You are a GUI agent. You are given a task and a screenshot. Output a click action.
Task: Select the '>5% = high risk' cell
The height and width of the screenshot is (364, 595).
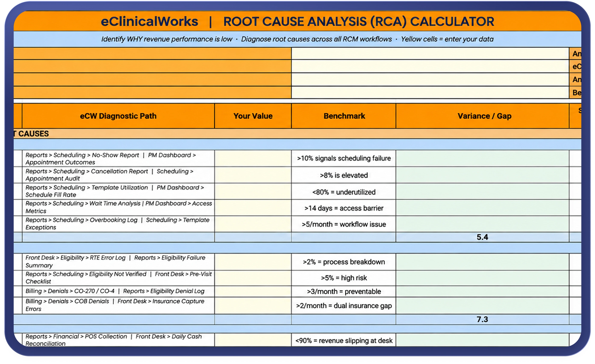[344, 278]
